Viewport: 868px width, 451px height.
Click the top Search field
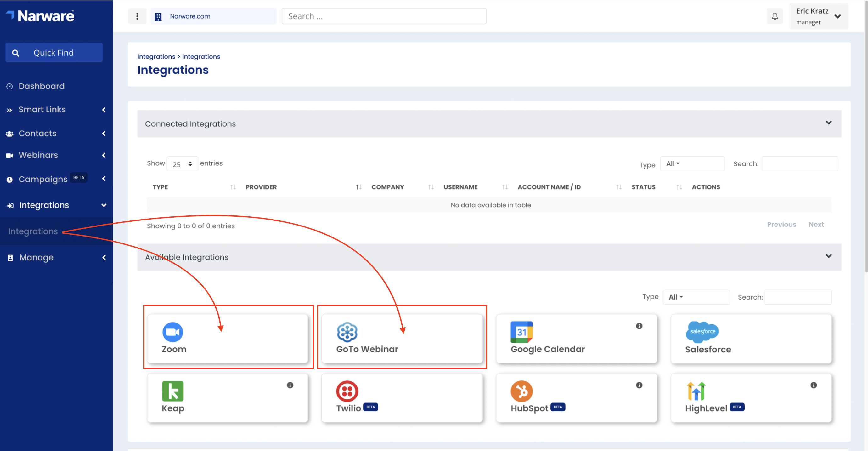click(384, 16)
